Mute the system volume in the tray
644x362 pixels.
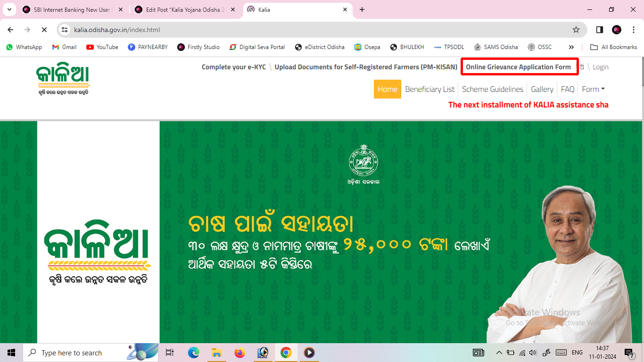click(533, 352)
